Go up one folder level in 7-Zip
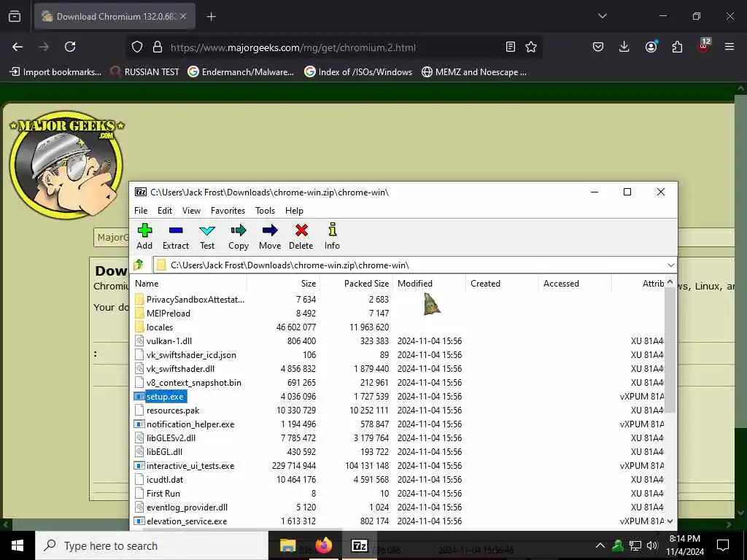 [139, 264]
